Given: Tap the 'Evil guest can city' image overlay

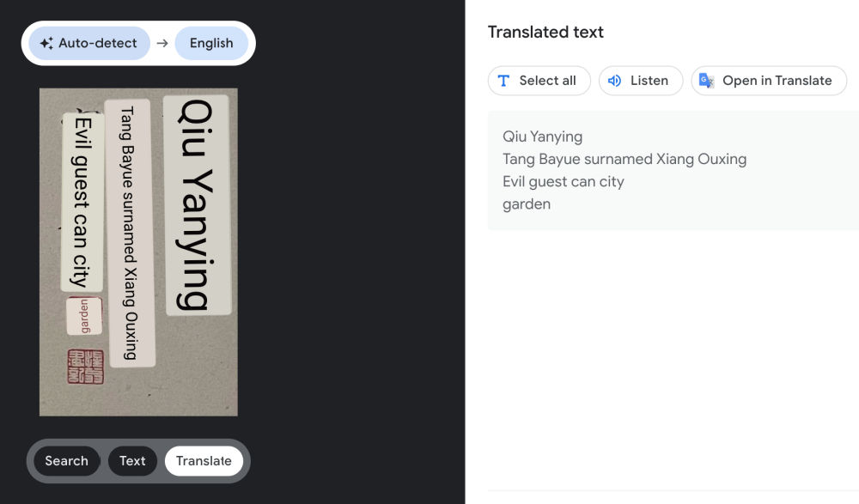Looking at the screenshot, I should (x=82, y=202).
